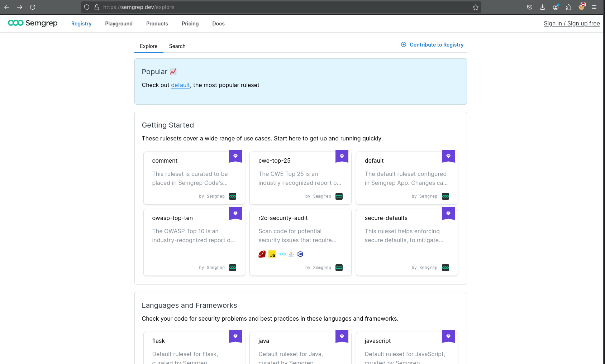This screenshot has width=605, height=364.
Task: Click the plus icon beside Contribute to Registry
Action: [404, 44]
